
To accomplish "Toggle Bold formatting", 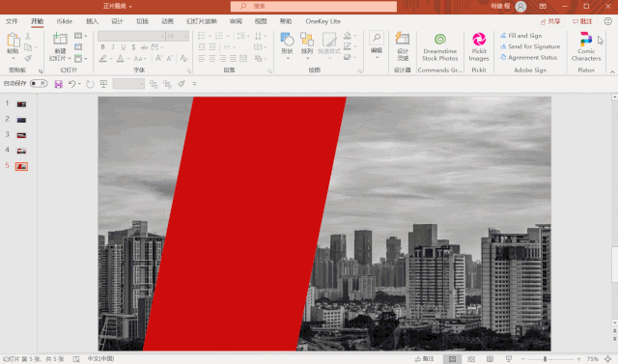I will pos(103,47).
